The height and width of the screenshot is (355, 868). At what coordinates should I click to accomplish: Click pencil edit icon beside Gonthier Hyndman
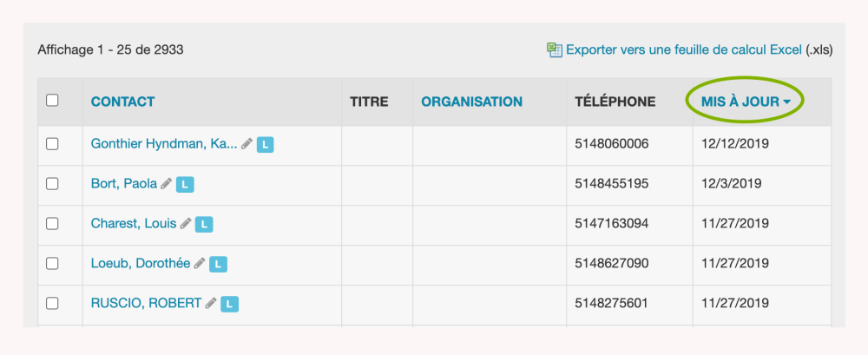(x=247, y=144)
